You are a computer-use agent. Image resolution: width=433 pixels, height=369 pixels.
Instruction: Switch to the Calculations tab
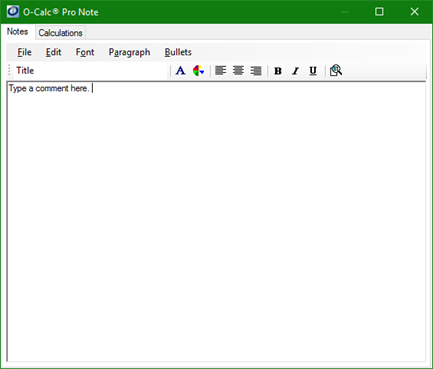point(60,33)
